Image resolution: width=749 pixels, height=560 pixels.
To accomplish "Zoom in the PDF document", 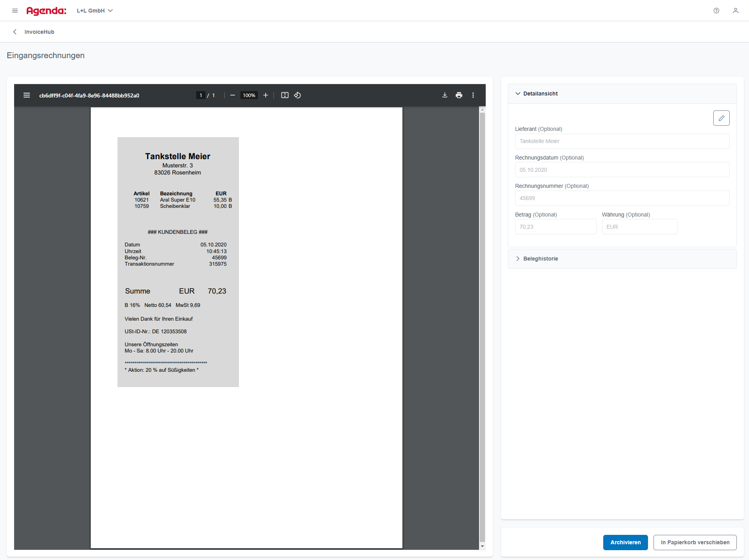I will coord(266,95).
